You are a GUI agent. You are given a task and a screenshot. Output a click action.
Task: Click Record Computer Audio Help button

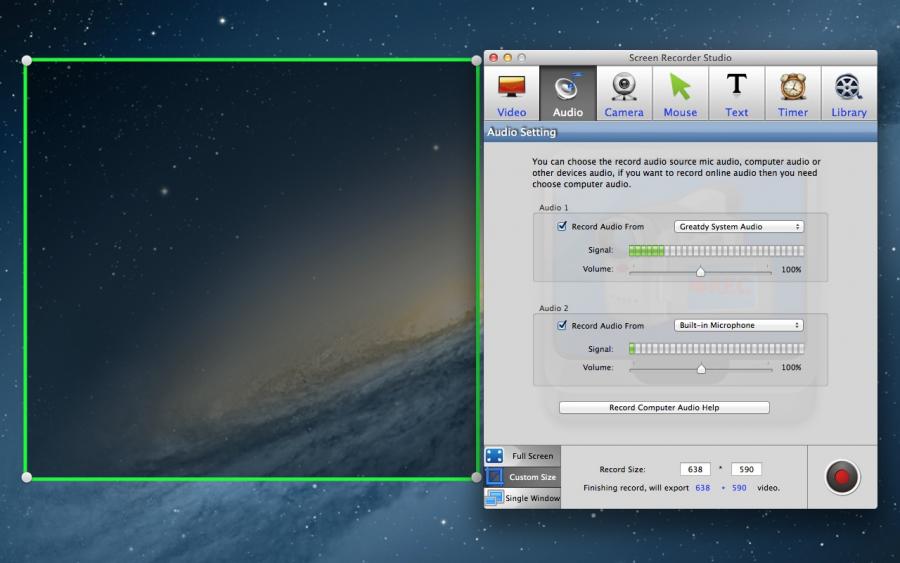tap(664, 407)
